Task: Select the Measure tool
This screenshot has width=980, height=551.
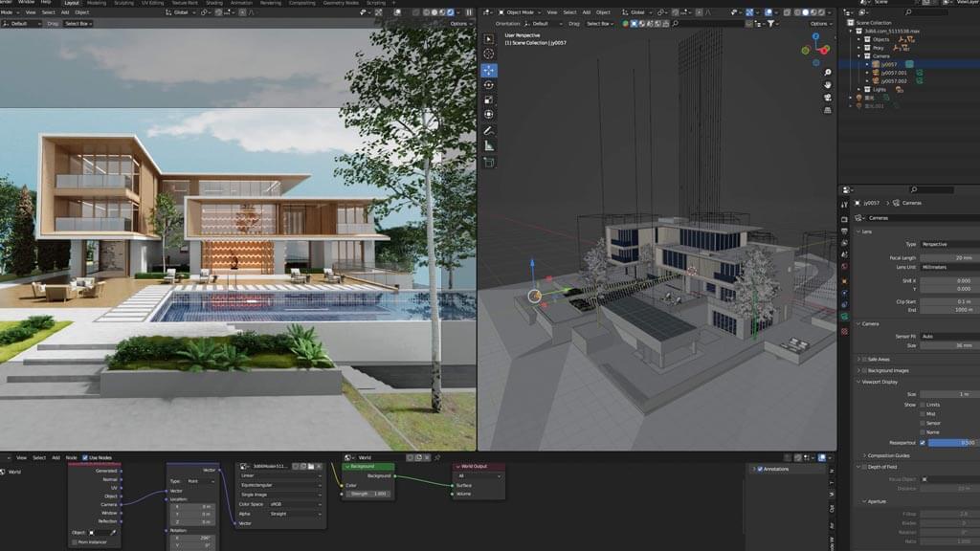Action: click(489, 145)
